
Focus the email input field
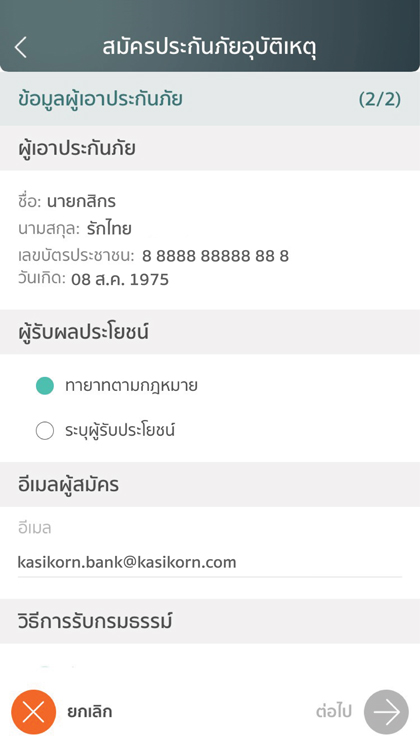coord(210,562)
